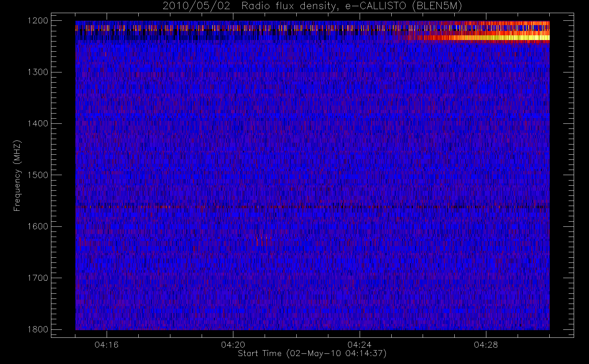This screenshot has height=364, width=589.
Task: Click the dark horizontal interference line near 1560 MHz
Action: point(312,207)
